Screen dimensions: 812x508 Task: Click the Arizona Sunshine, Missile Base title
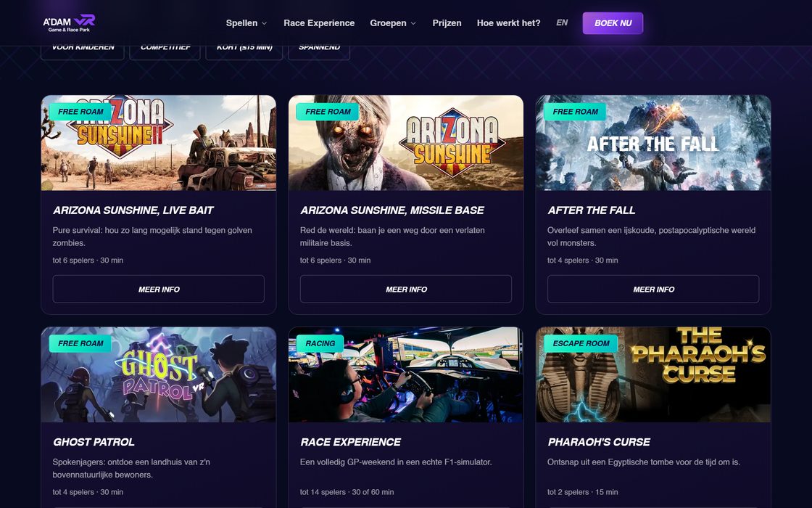pos(392,210)
